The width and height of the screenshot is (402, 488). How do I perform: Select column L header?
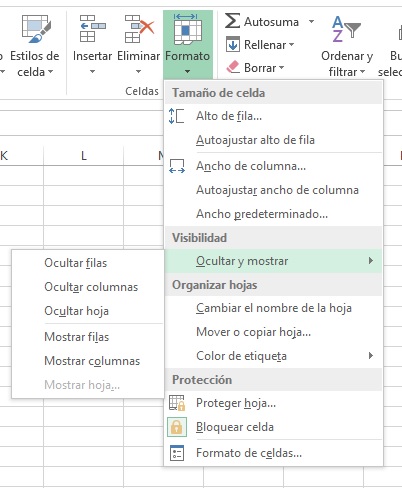click(83, 156)
